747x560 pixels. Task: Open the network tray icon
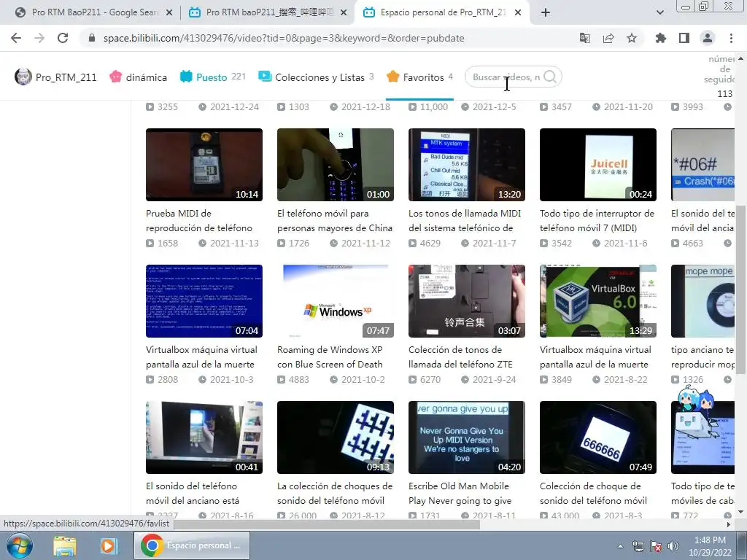coord(638,546)
